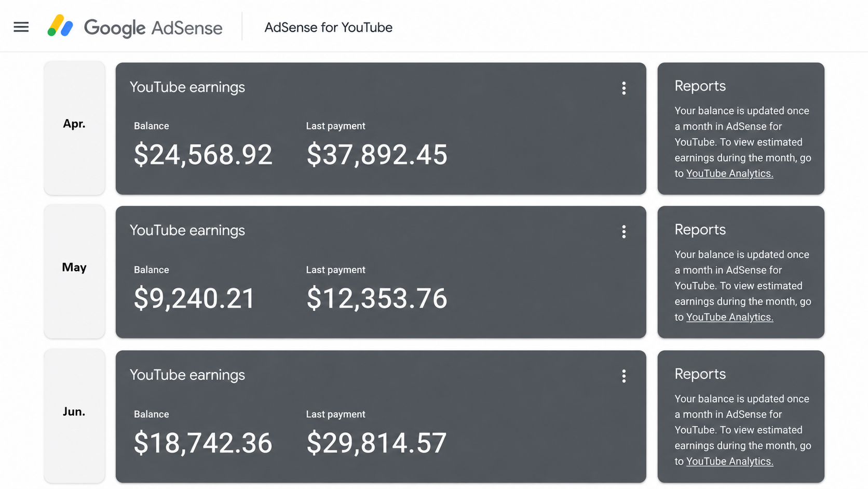The image size is (868, 489).
Task: Select the Jun. month tab
Action: [x=74, y=416]
